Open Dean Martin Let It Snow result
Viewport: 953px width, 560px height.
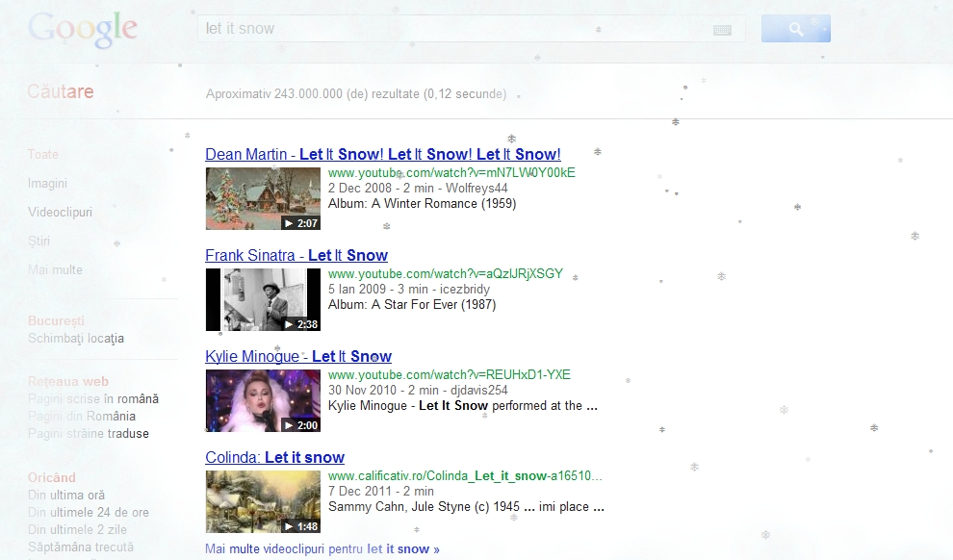383,154
